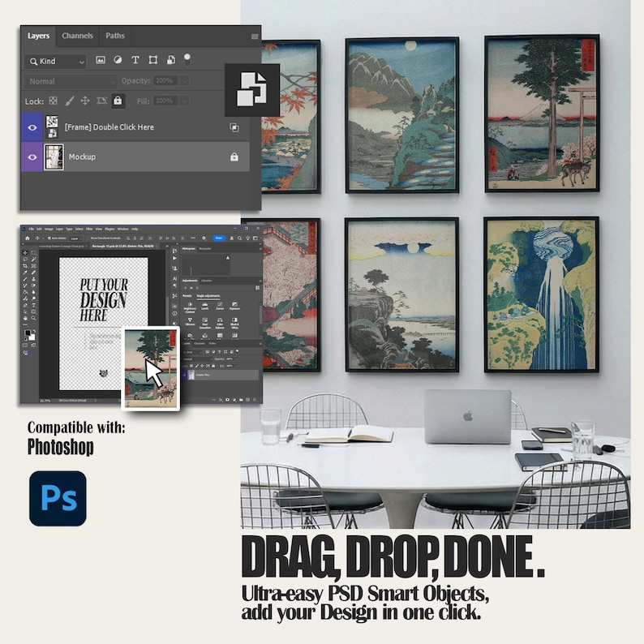
Task: Toggle lock transparent pixels in large panel
Action: point(53,101)
